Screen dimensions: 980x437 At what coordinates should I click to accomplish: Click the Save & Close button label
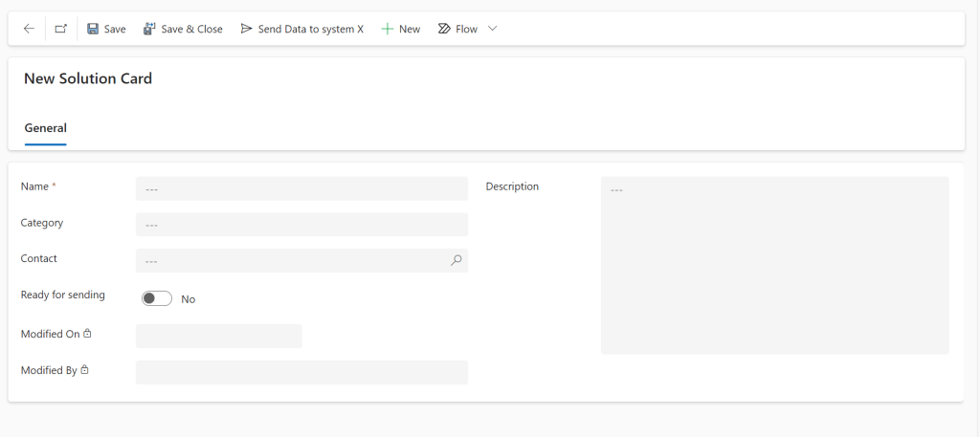(191, 29)
